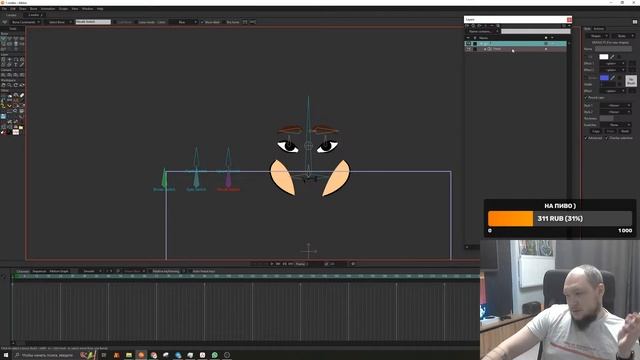This screenshot has width=640, height=360.
Task: Open the Select Bone dropdown
Action: [x=59, y=22]
